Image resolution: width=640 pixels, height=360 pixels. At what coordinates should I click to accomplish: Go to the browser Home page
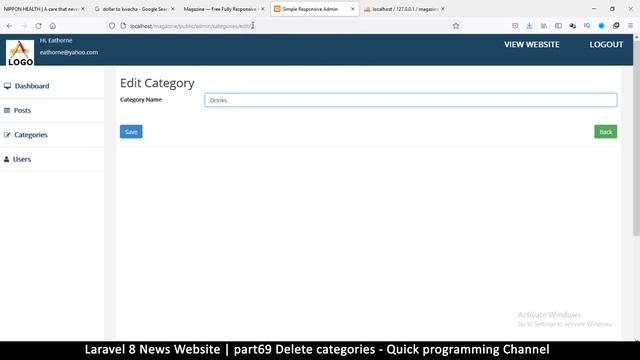coord(53,26)
